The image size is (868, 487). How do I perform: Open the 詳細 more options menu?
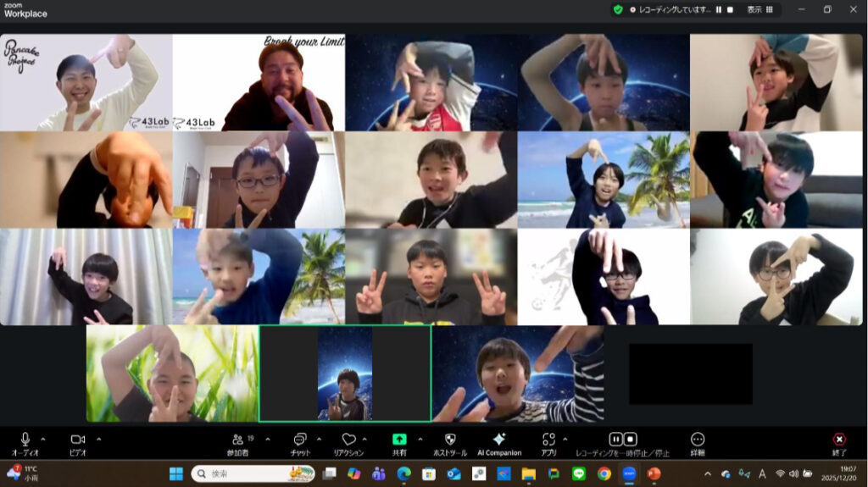coord(698,440)
